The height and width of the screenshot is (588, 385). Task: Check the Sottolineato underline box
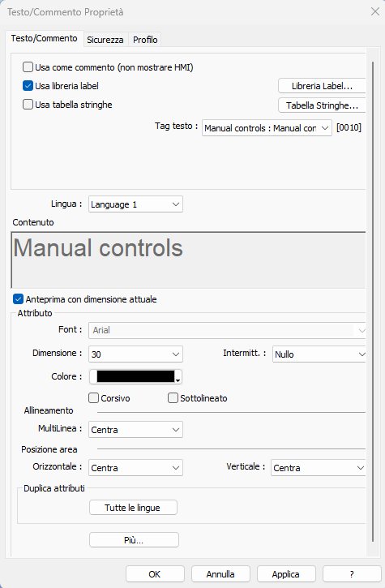[x=173, y=398]
